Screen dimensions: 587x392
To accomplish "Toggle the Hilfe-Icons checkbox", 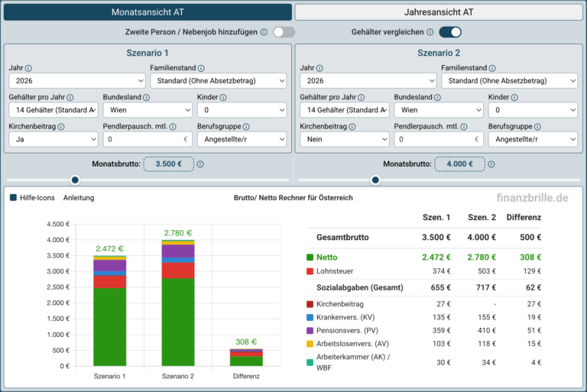I will coord(13,197).
